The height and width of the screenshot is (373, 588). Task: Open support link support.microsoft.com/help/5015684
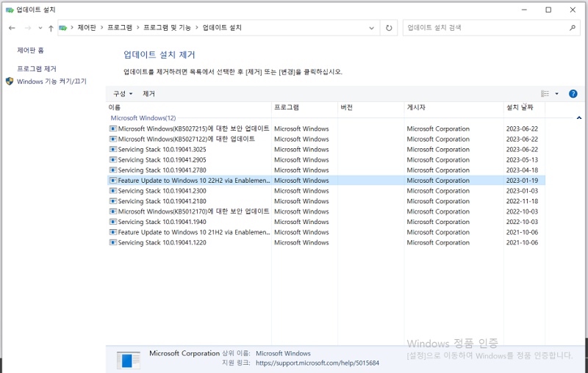318,363
